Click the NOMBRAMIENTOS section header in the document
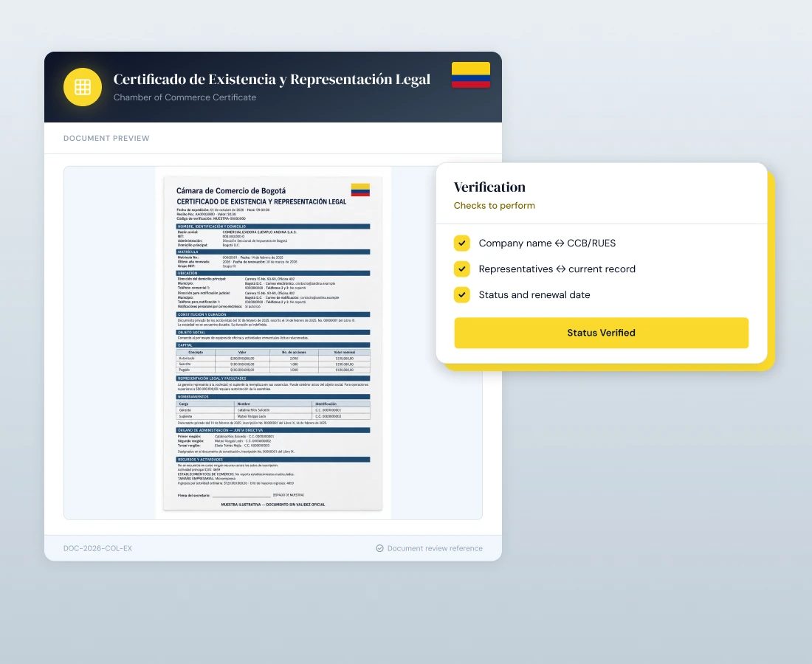Screen dimensions: 812x664 click(x=273, y=396)
